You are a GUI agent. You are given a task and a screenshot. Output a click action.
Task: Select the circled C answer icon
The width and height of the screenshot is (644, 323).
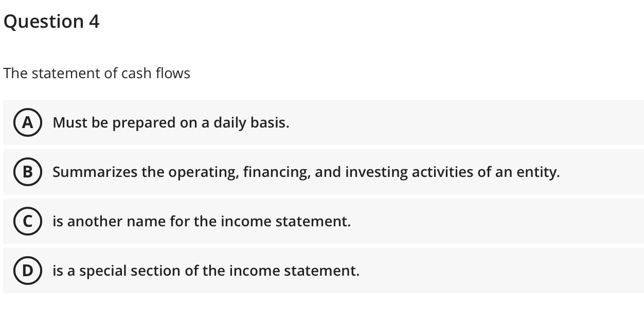(26, 221)
